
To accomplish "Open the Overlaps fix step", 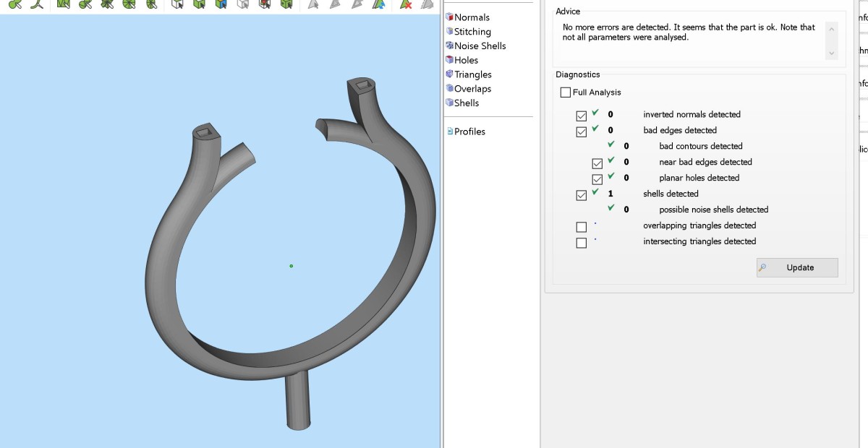I will tap(472, 89).
